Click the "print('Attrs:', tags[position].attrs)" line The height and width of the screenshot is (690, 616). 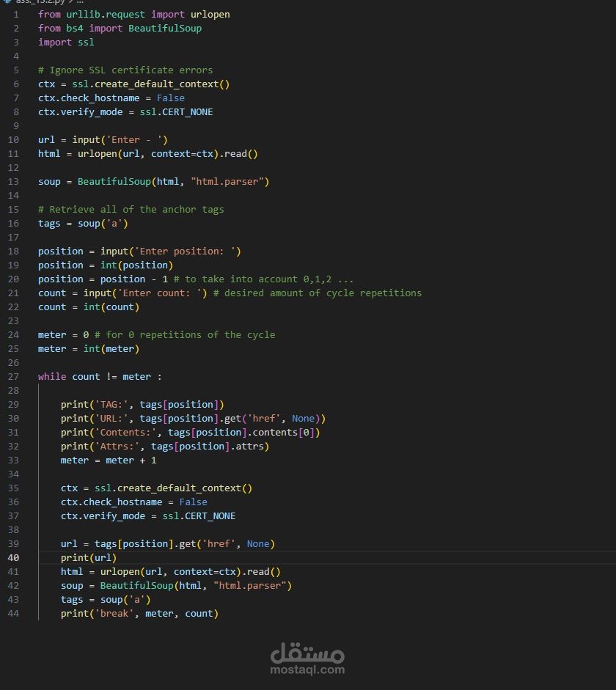point(165,447)
